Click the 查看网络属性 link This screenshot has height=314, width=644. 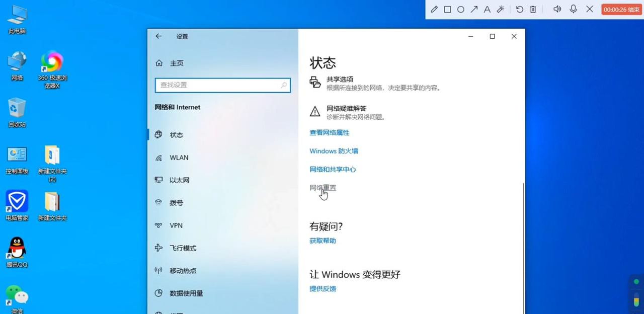(329, 132)
